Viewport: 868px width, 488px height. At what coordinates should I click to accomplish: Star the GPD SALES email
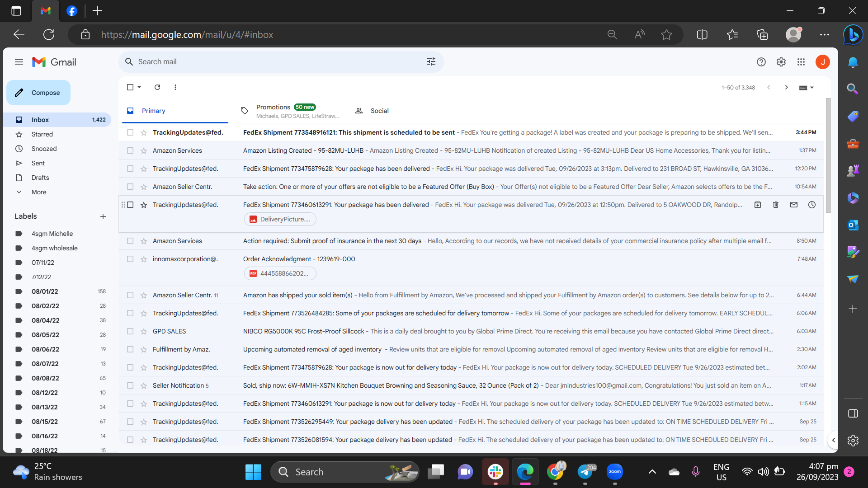[144, 331]
